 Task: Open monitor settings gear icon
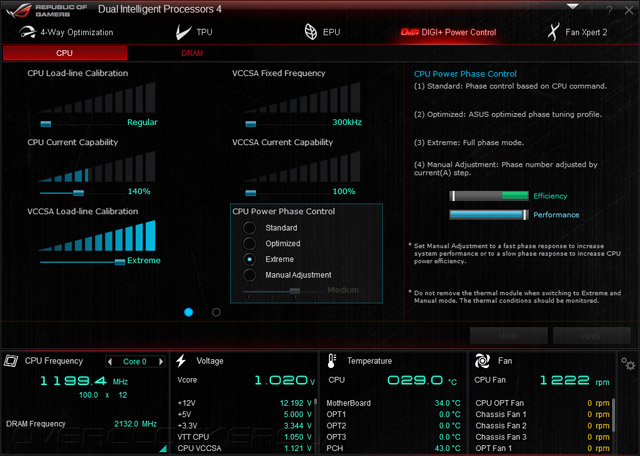628,363
